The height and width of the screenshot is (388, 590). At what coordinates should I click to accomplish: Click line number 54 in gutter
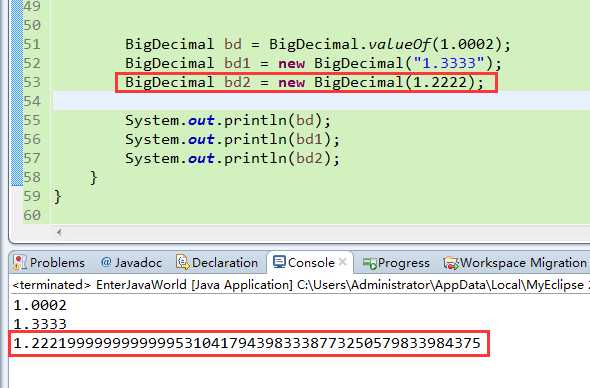[x=32, y=101]
